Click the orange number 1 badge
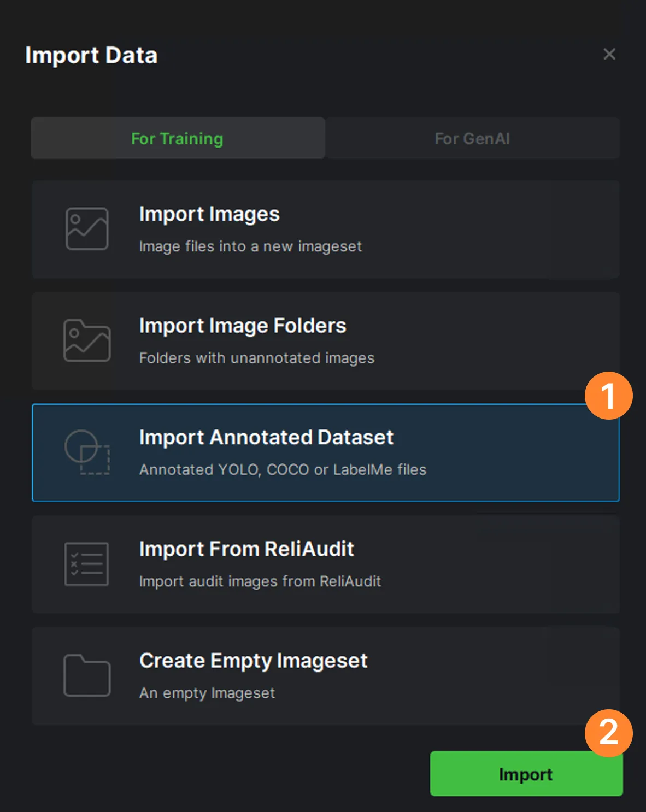The width and height of the screenshot is (646, 812). coord(608,396)
